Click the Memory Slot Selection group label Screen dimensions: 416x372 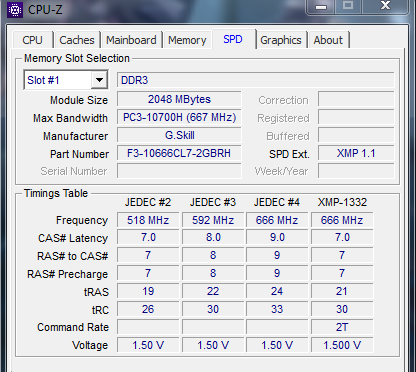(x=77, y=58)
